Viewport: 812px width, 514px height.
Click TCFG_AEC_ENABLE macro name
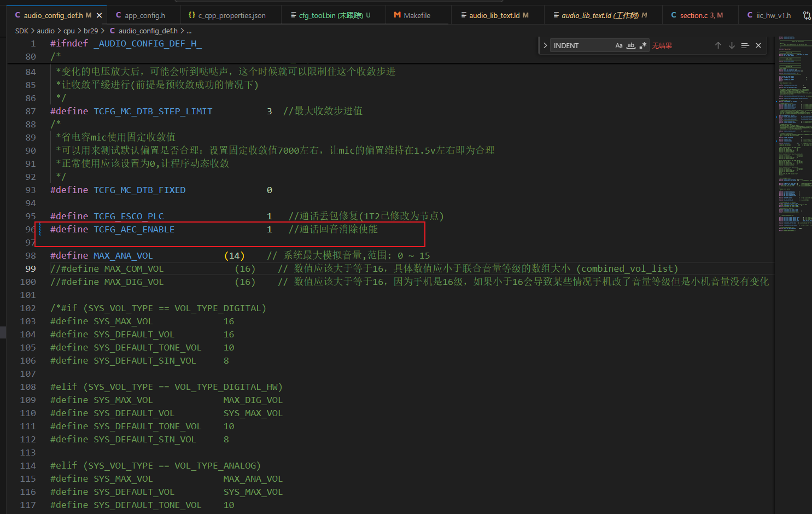coord(134,229)
